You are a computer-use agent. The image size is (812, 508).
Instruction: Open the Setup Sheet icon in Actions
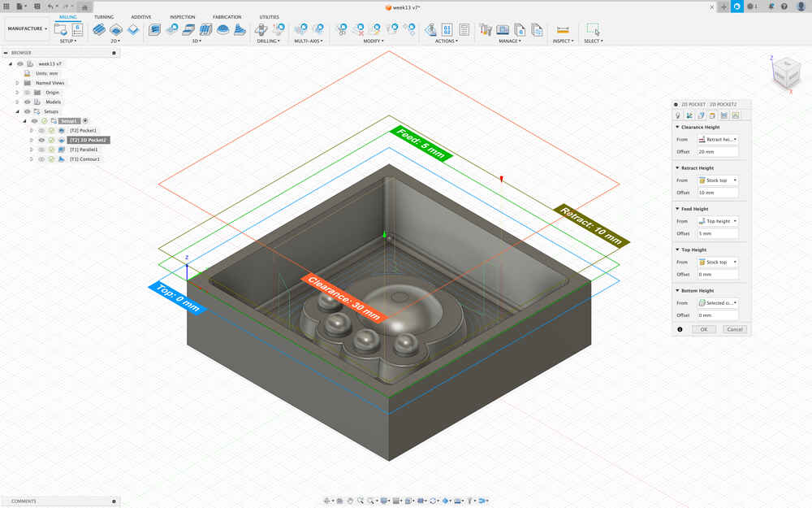click(464, 29)
